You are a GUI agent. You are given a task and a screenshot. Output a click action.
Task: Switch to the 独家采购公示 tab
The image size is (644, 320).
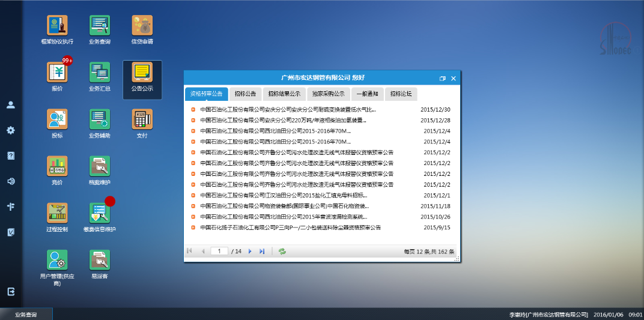coord(329,94)
